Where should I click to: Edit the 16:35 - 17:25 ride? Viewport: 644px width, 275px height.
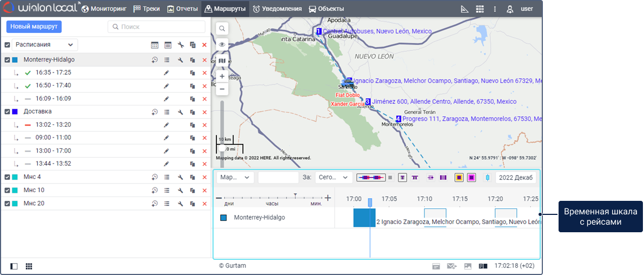pos(167,73)
